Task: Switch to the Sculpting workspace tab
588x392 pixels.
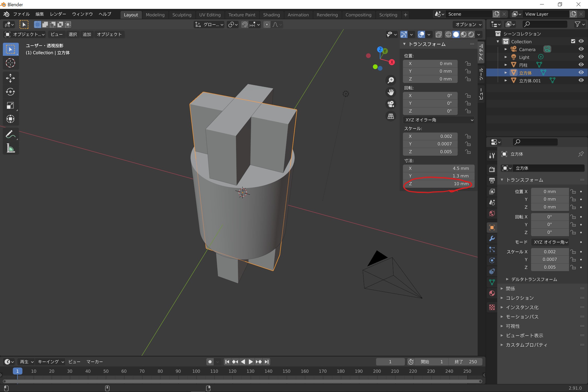Action: click(x=182, y=15)
